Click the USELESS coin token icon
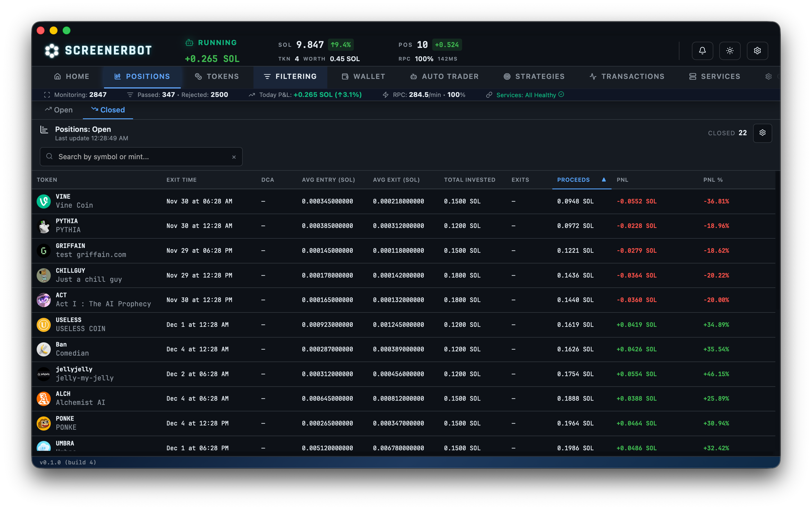This screenshot has width=812, height=510. click(x=43, y=325)
